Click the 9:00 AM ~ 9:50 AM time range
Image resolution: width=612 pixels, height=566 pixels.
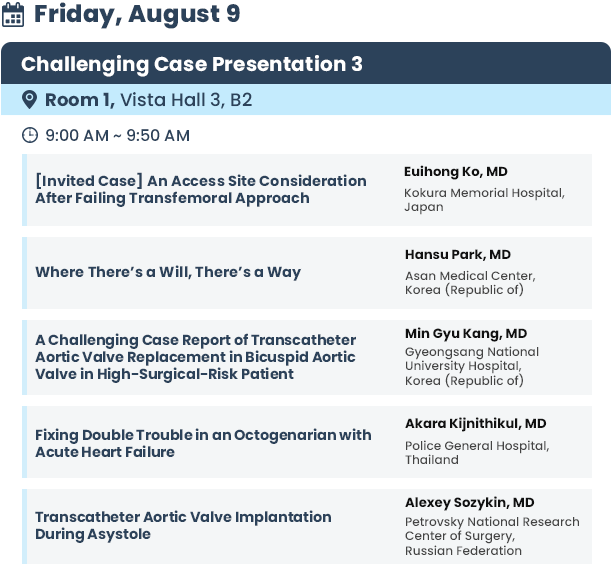tap(117, 136)
